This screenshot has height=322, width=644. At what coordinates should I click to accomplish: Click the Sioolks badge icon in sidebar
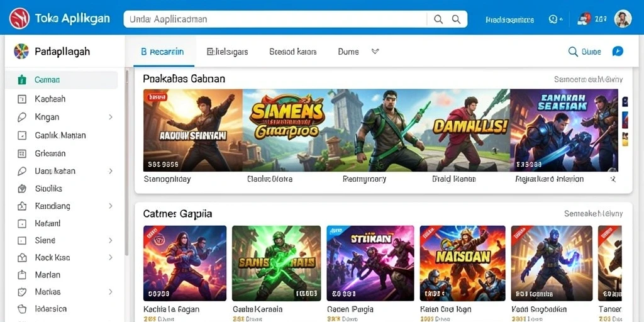(22, 189)
